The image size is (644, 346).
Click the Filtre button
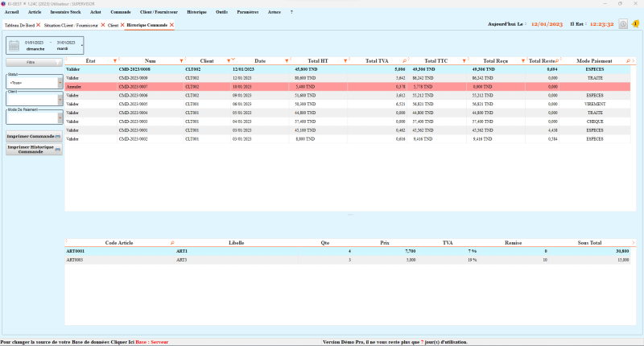coord(30,62)
